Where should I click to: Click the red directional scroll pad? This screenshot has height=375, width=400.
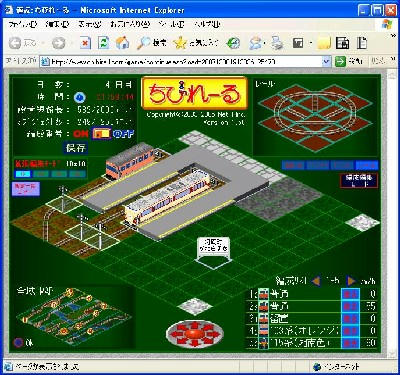(195, 333)
